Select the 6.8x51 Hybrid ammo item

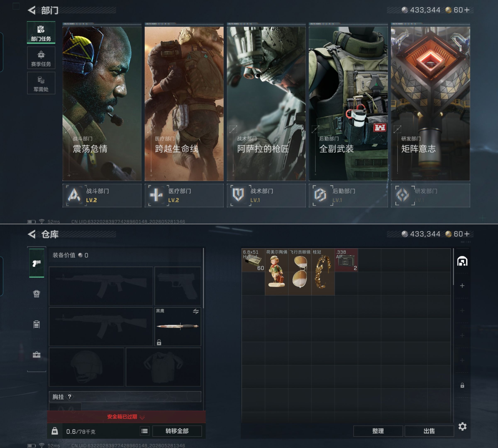pos(253,260)
